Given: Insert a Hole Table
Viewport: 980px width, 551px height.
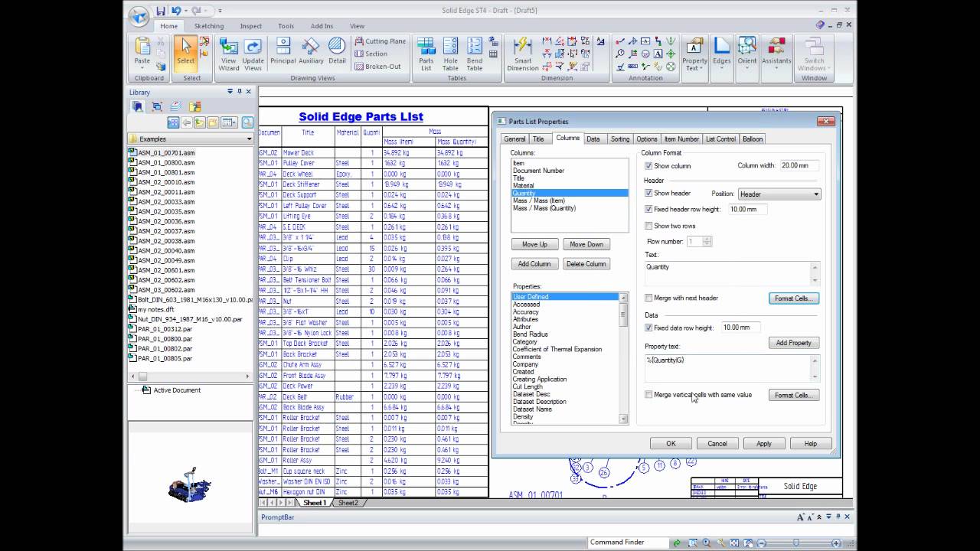Looking at the screenshot, I should 450,54.
